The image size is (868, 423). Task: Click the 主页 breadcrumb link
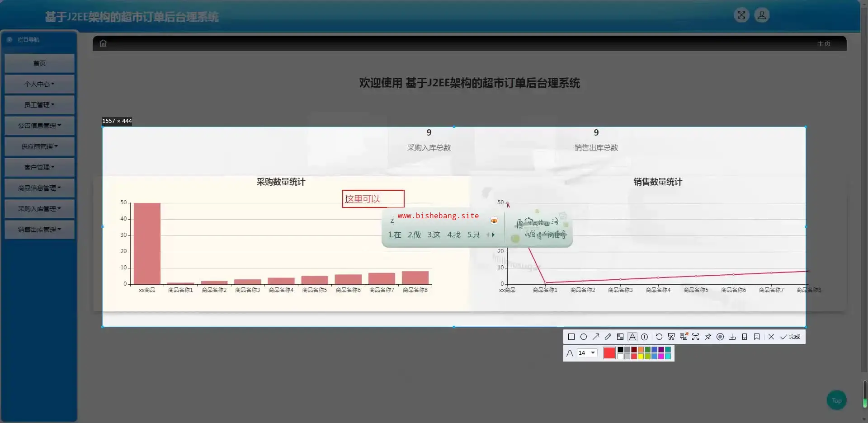(824, 43)
